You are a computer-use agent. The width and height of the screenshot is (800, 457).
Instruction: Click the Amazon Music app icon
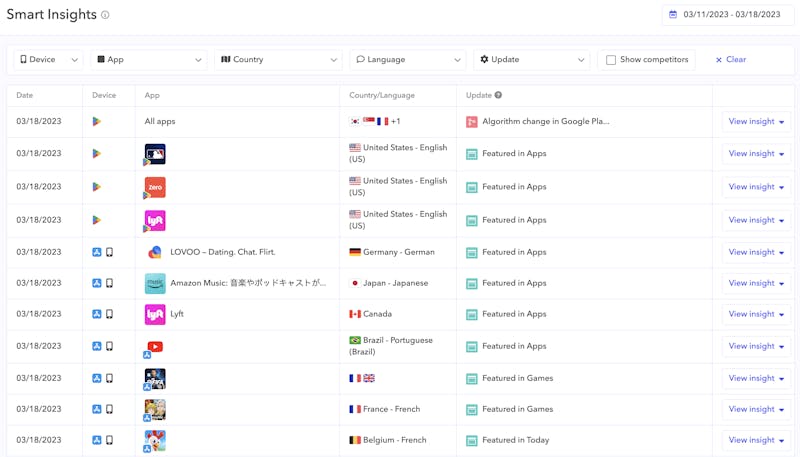pyautogui.click(x=155, y=283)
